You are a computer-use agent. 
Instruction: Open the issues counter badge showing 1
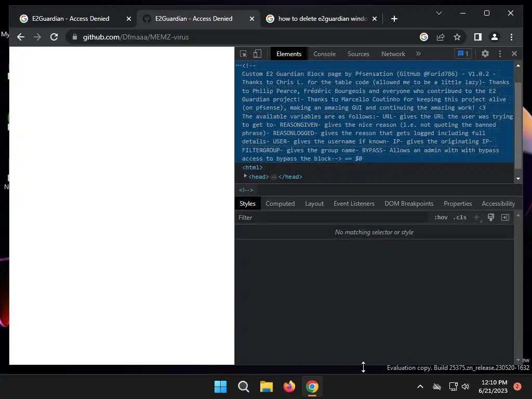(x=463, y=54)
